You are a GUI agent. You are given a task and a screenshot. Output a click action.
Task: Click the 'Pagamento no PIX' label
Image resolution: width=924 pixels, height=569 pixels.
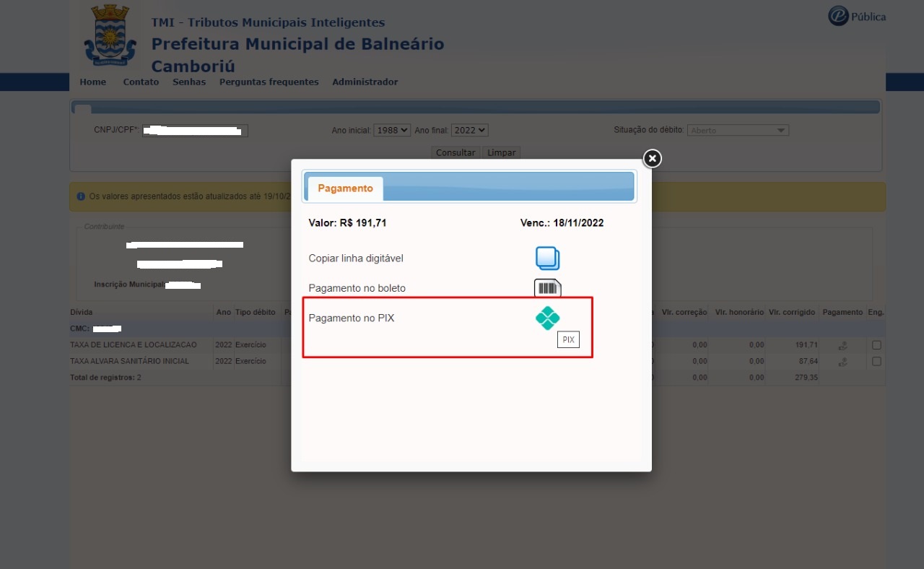tap(352, 318)
